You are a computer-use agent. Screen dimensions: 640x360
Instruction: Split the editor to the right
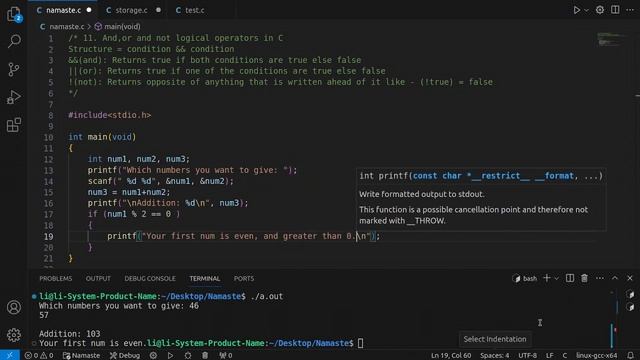(615, 10)
